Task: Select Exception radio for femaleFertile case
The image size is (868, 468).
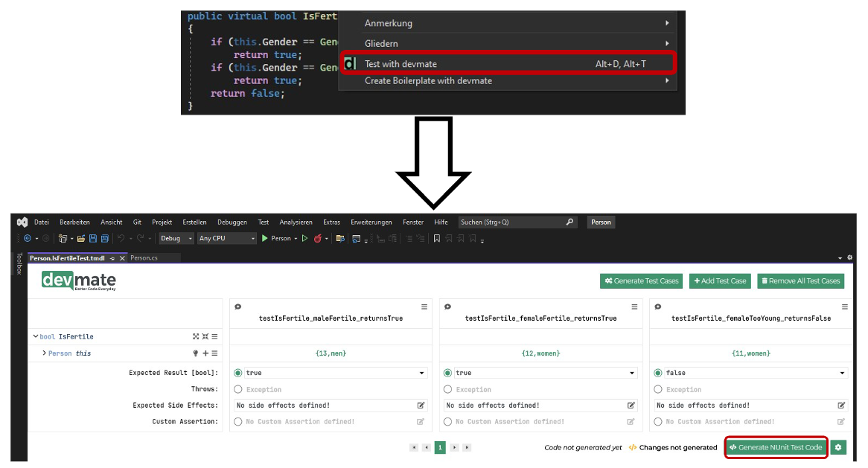Action: tap(448, 389)
